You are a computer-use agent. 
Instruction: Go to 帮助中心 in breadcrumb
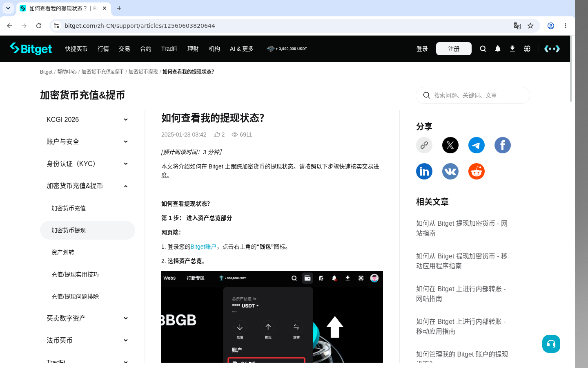pos(67,72)
